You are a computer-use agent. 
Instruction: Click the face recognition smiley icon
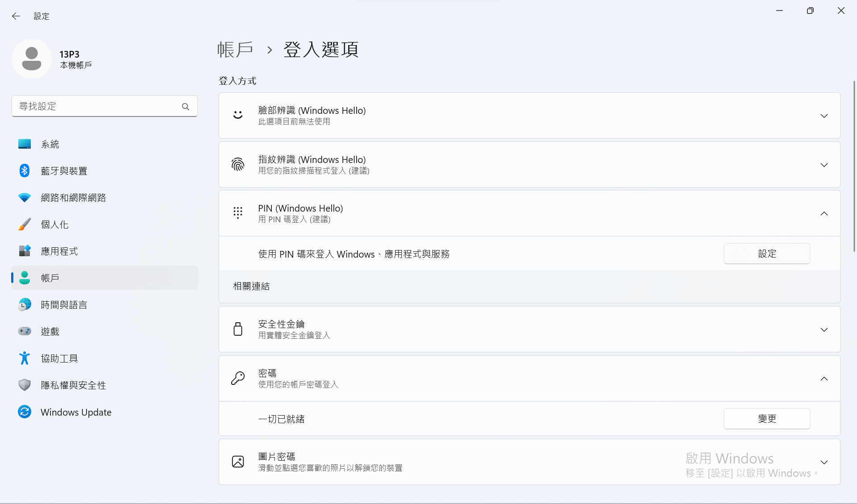point(238,116)
